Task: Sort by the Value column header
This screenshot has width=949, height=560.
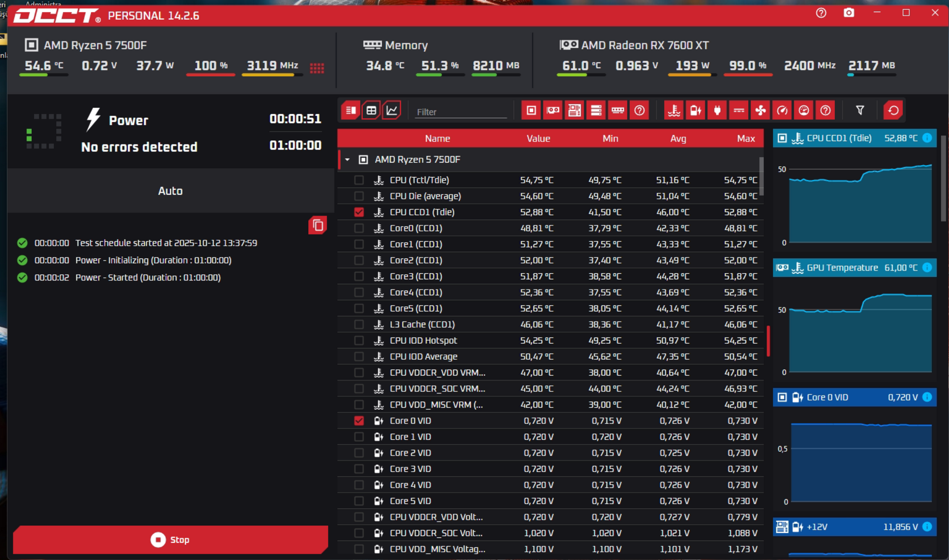Action: click(x=538, y=138)
